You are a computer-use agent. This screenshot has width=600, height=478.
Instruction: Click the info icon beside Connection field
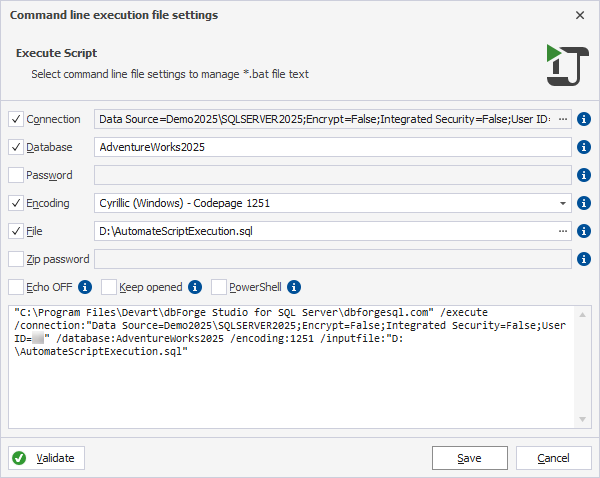point(584,119)
